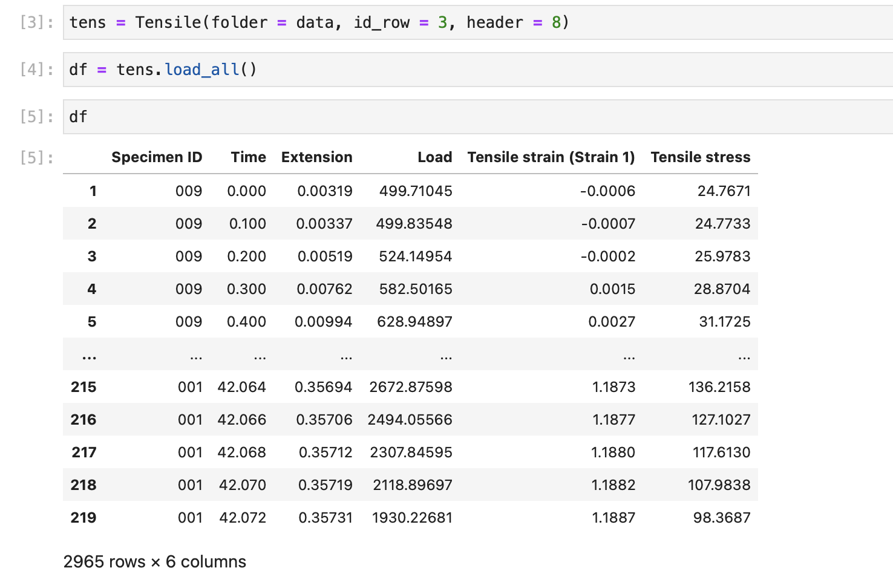This screenshot has height=588, width=893.
Task: Click the Load value 499.83548
Action: click(x=414, y=224)
